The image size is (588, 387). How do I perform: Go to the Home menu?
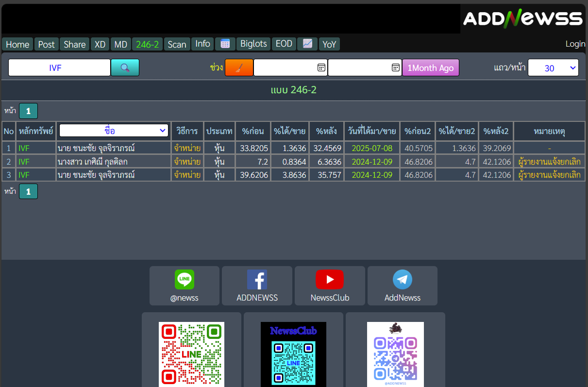click(x=17, y=44)
